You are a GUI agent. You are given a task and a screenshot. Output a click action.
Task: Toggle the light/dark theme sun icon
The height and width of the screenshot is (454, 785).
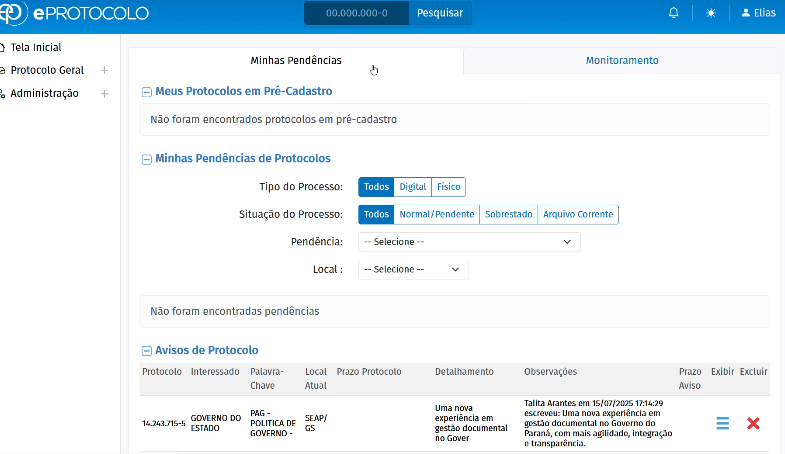pyautogui.click(x=711, y=13)
